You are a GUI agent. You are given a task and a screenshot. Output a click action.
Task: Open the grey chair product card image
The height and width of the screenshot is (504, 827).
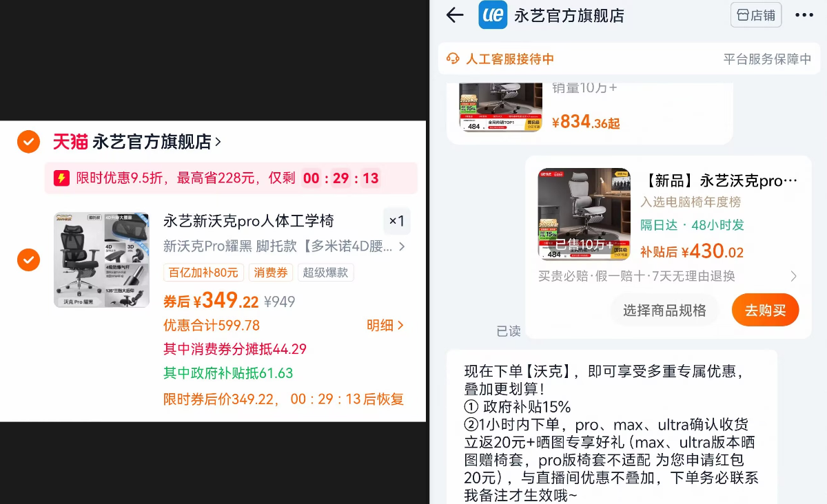click(x=584, y=214)
